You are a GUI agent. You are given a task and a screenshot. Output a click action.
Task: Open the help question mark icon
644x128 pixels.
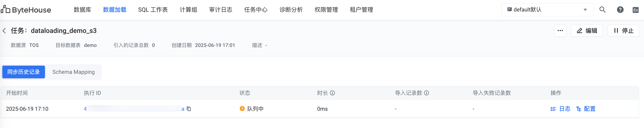620,10
